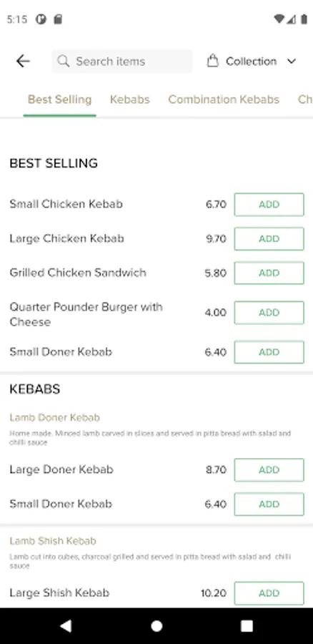Tap the back arrow icon
The image size is (313, 644).
23,62
